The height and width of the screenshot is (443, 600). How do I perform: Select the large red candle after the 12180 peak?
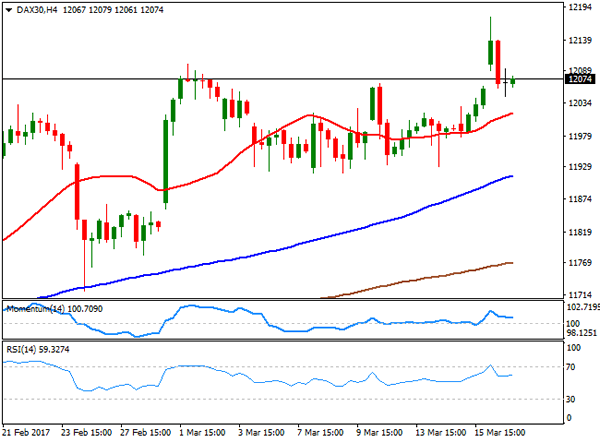pyautogui.click(x=498, y=62)
